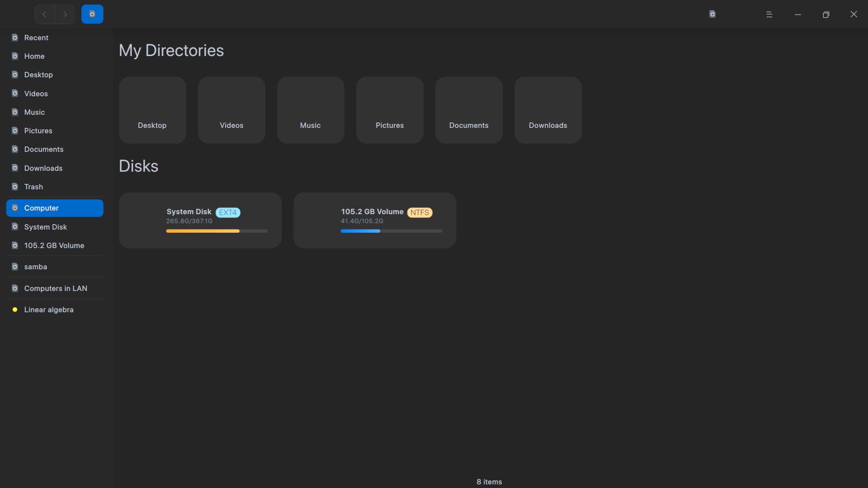This screenshot has width=868, height=488.
Task: Click the 41.4G/105.2G usage text
Action: tap(362, 221)
